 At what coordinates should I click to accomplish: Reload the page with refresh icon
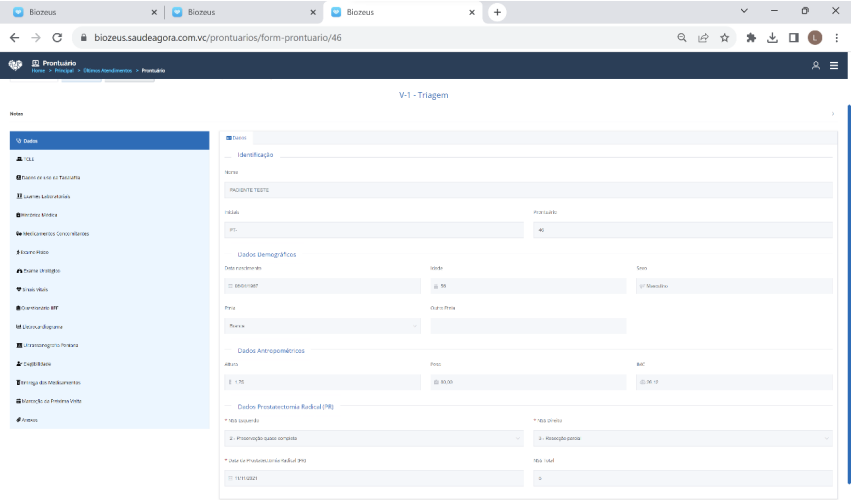[57, 38]
